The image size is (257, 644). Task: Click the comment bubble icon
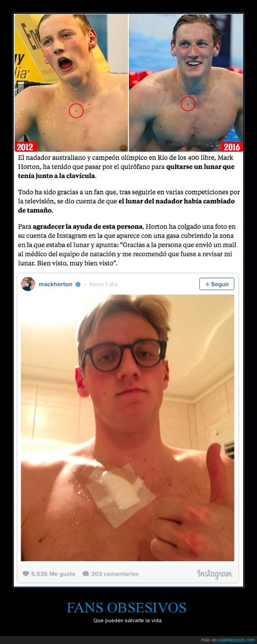pos(85,574)
